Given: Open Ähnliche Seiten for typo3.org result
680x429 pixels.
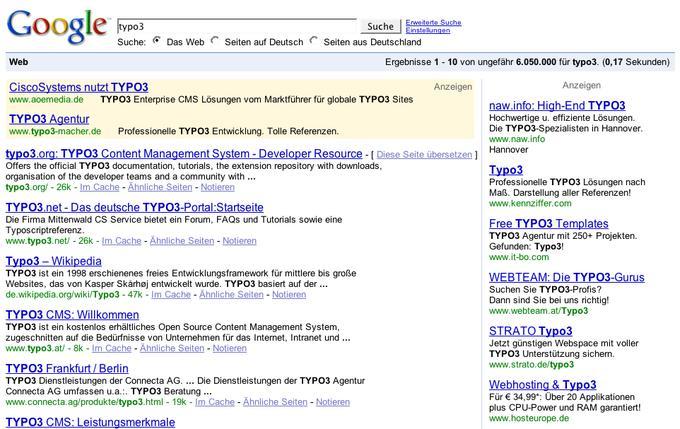Looking at the screenshot, I should point(160,187).
